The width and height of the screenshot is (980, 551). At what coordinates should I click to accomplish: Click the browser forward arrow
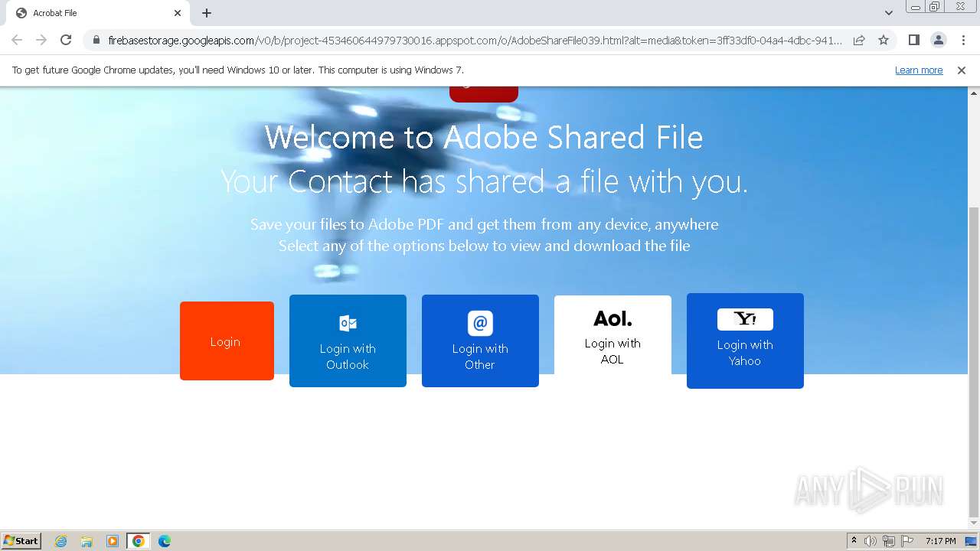point(41,40)
